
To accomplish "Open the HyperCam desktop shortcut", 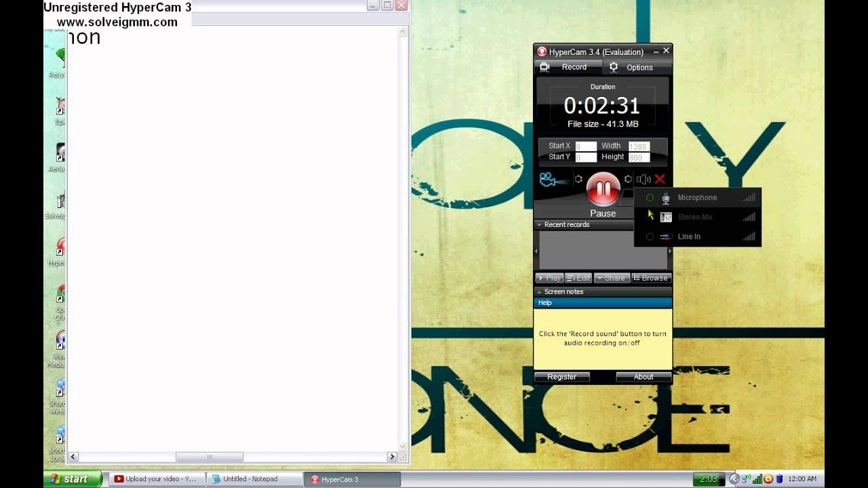I will [60, 251].
